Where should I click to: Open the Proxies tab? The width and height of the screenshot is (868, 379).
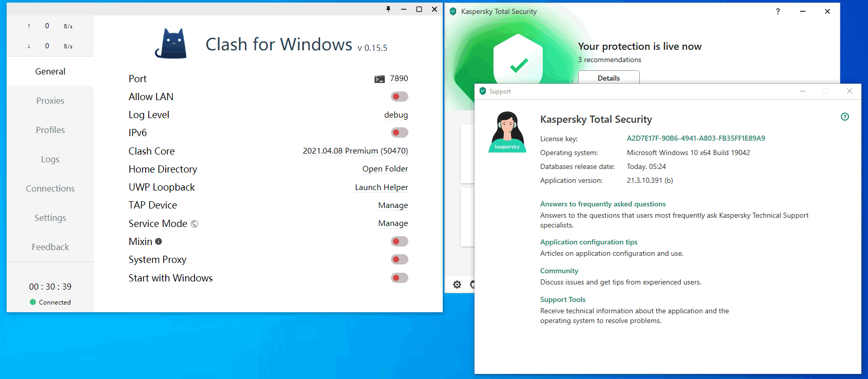50,101
